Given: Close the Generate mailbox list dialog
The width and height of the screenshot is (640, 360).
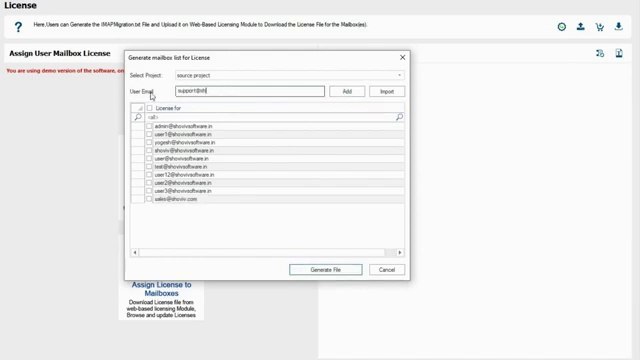Looking at the screenshot, I should pos(402,58).
